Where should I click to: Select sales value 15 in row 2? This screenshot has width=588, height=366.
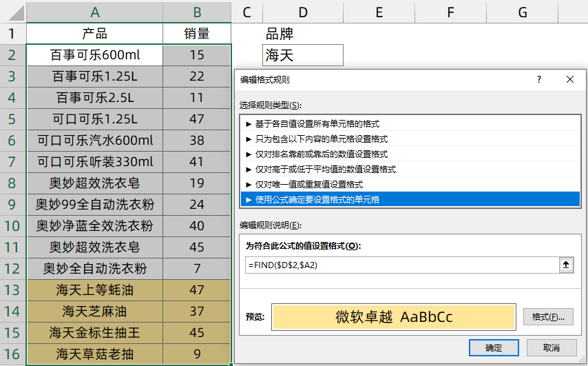pos(197,55)
